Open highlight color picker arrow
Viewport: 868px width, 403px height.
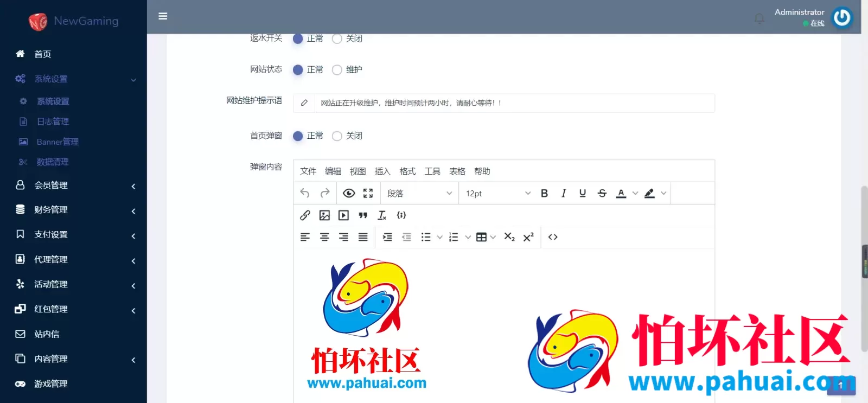pos(663,193)
